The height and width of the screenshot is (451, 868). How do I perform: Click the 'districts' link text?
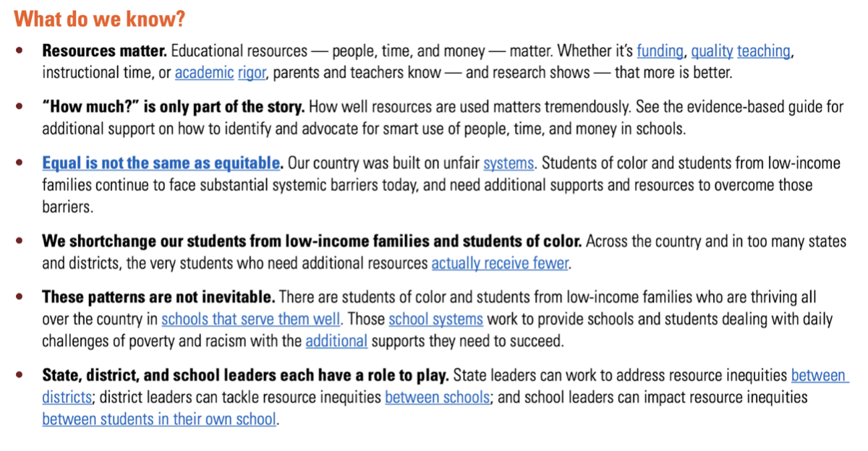pos(67,398)
